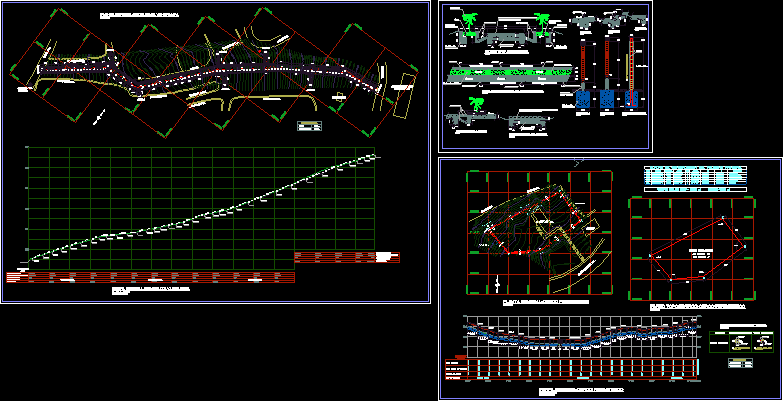This screenshot has height=401, width=783.
Task: Click the green palm tree symbol at top-left of the detail sheet
Action: click(470, 20)
